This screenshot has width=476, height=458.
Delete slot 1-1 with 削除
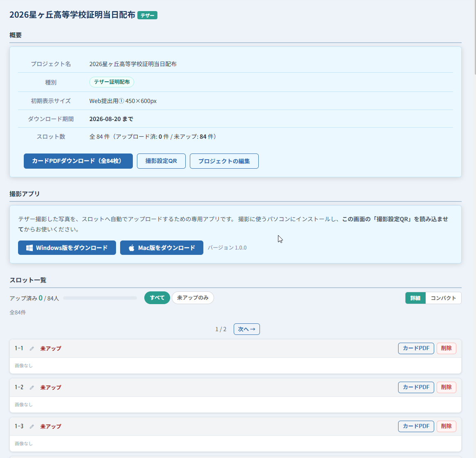[x=446, y=348]
